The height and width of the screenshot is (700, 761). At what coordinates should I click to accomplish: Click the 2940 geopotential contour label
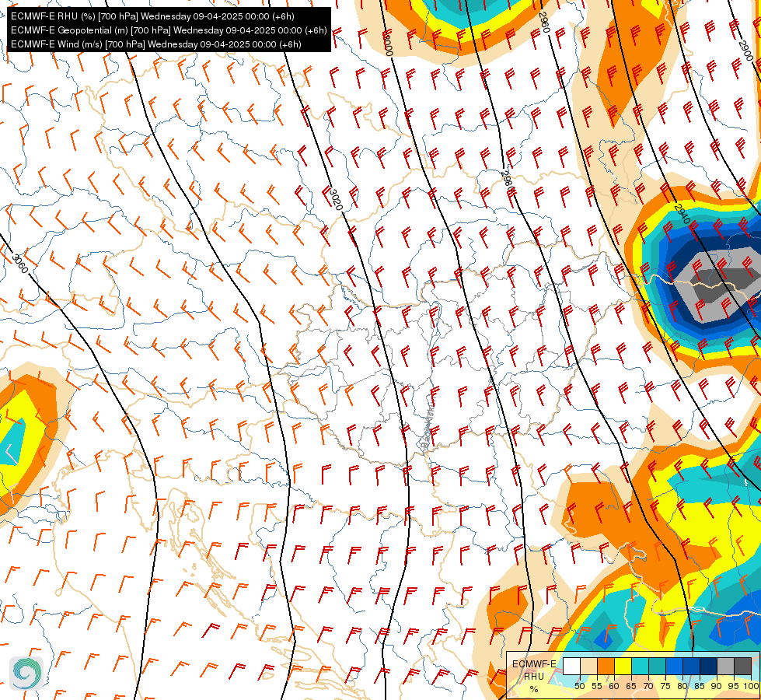[682, 214]
